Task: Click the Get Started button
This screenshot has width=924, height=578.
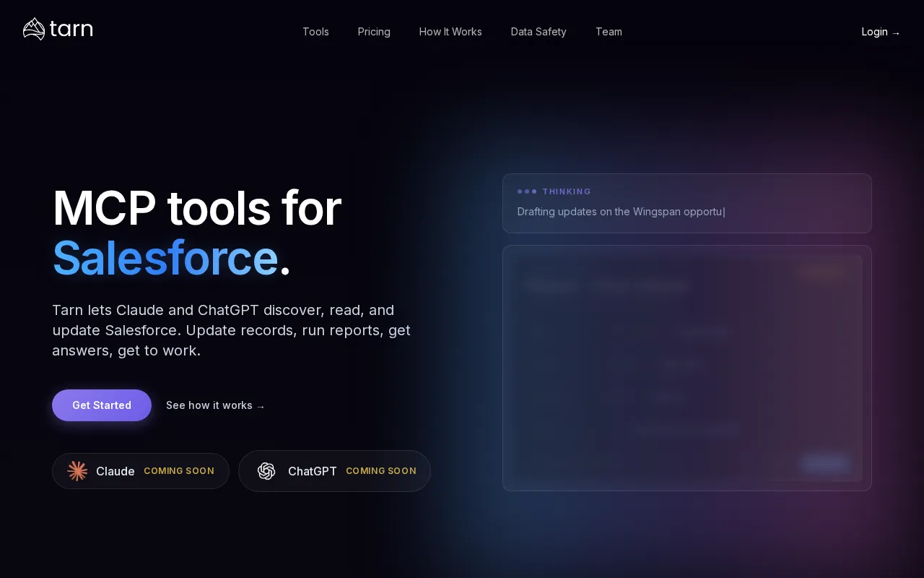Action: (102, 405)
